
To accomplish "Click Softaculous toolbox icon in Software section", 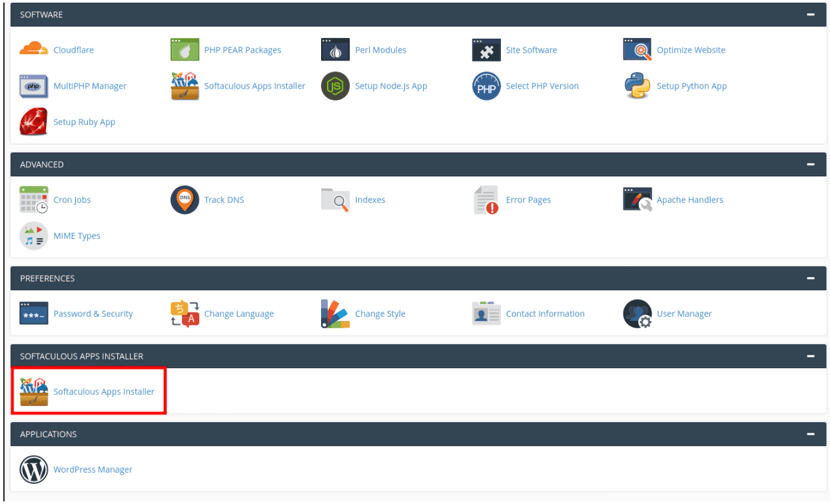I will (185, 86).
